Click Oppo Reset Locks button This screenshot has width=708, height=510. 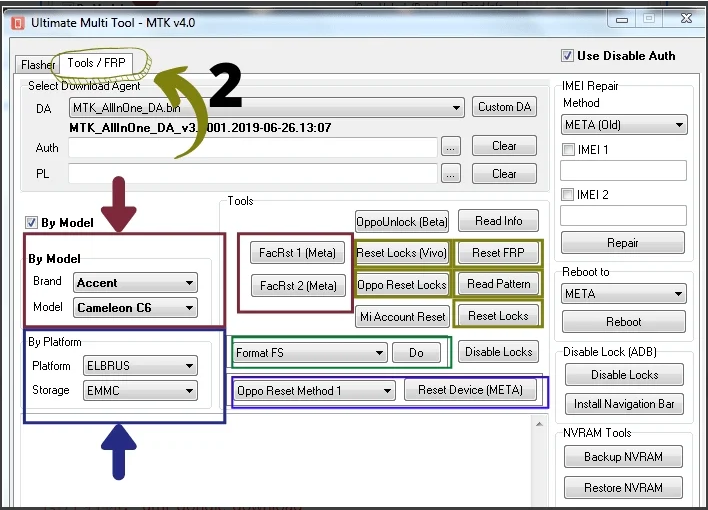click(402, 285)
